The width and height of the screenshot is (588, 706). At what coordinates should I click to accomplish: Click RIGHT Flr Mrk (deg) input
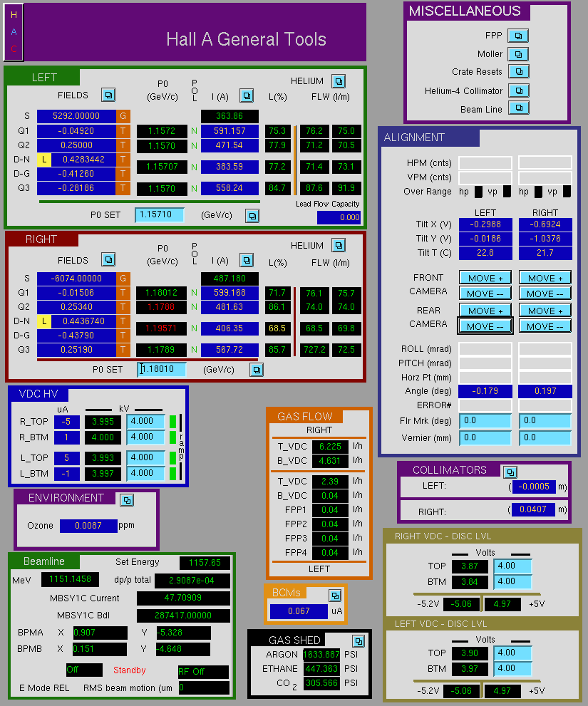coord(545,421)
